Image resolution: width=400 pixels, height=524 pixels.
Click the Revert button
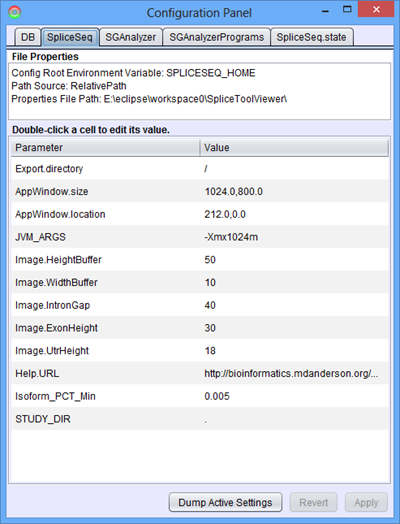pos(313,502)
